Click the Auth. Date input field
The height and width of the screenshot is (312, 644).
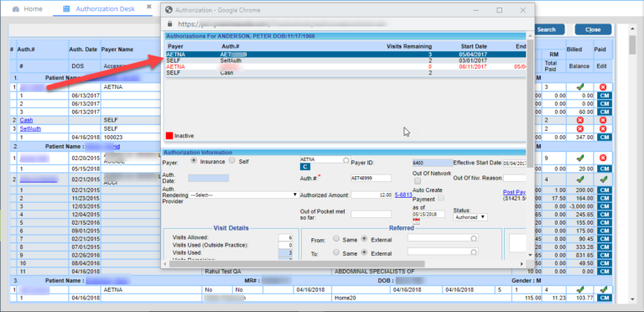(208, 178)
